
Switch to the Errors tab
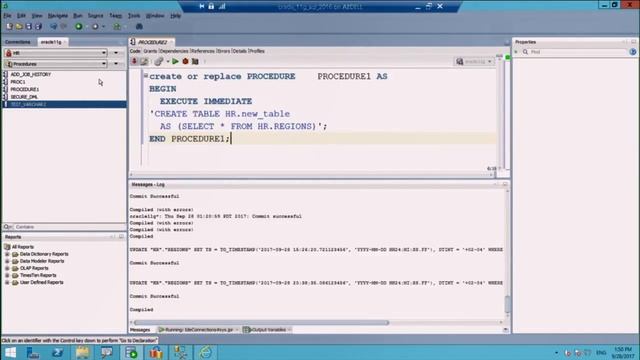[x=224, y=51]
